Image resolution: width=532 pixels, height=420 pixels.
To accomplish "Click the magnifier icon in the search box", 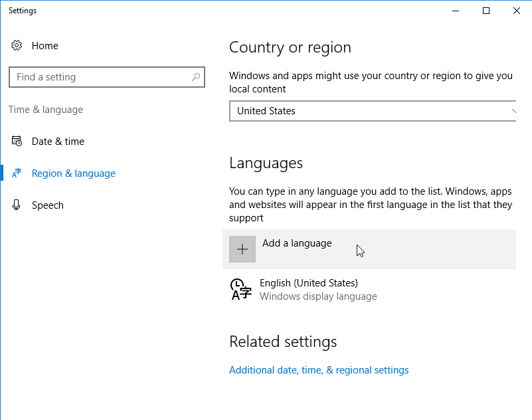I will pos(196,77).
